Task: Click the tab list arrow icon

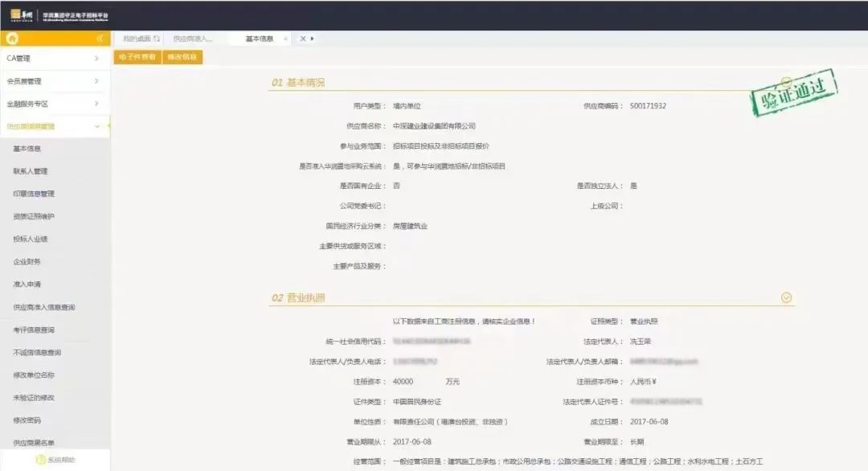Action: [x=312, y=39]
